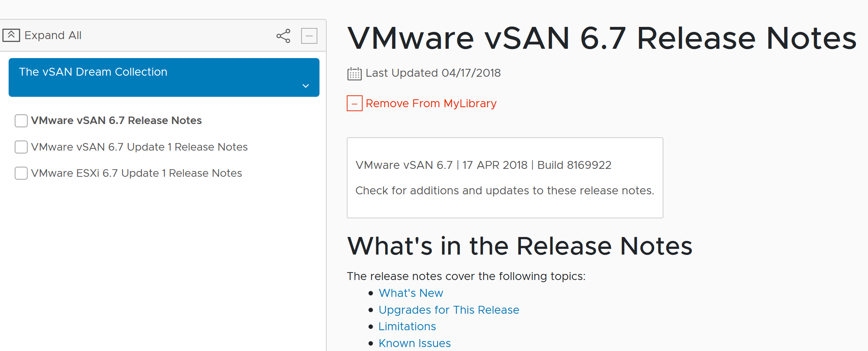
Task: Click Remove From MyLibrary link
Action: tap(431, 104)
